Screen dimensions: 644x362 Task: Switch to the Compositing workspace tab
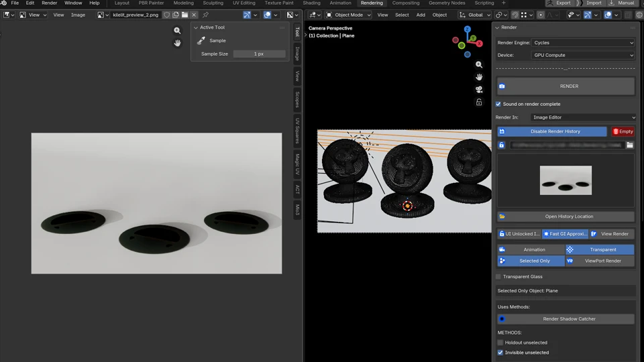(x=406, y=3)
